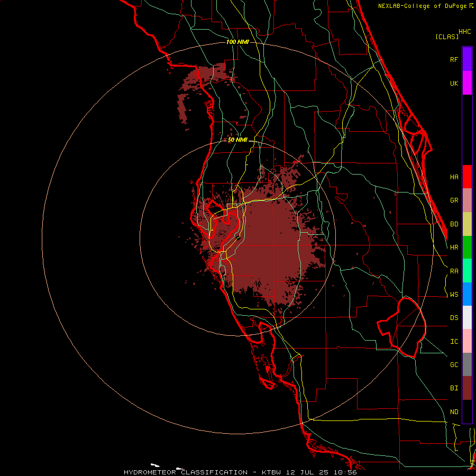
Task: Click the 'RA' legend label
Action: click(454, 271)
